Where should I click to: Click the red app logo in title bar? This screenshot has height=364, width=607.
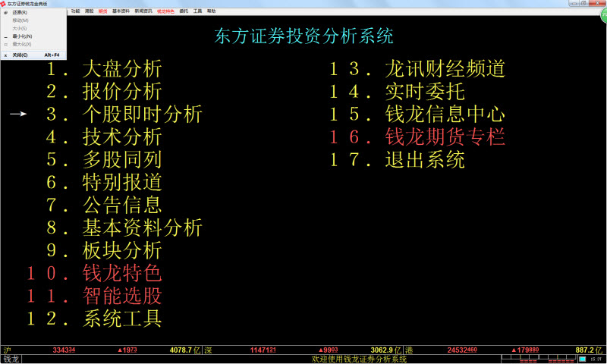3,4
